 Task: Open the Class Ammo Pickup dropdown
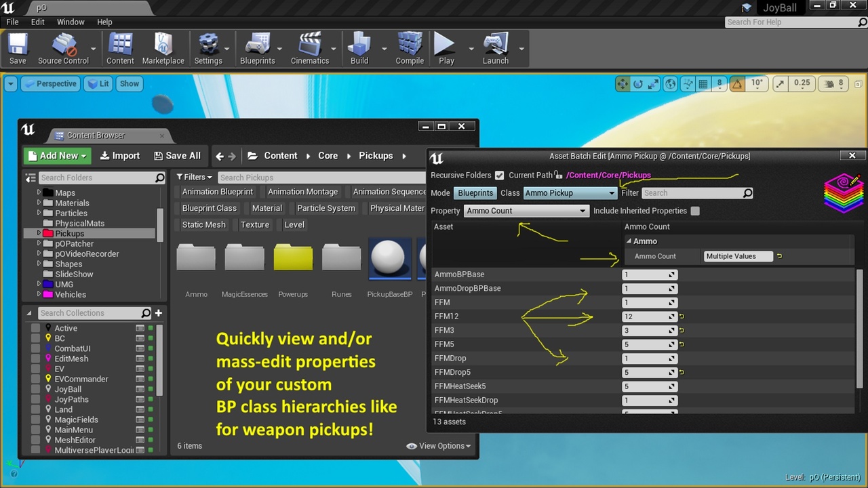click(x=569, y=193)
